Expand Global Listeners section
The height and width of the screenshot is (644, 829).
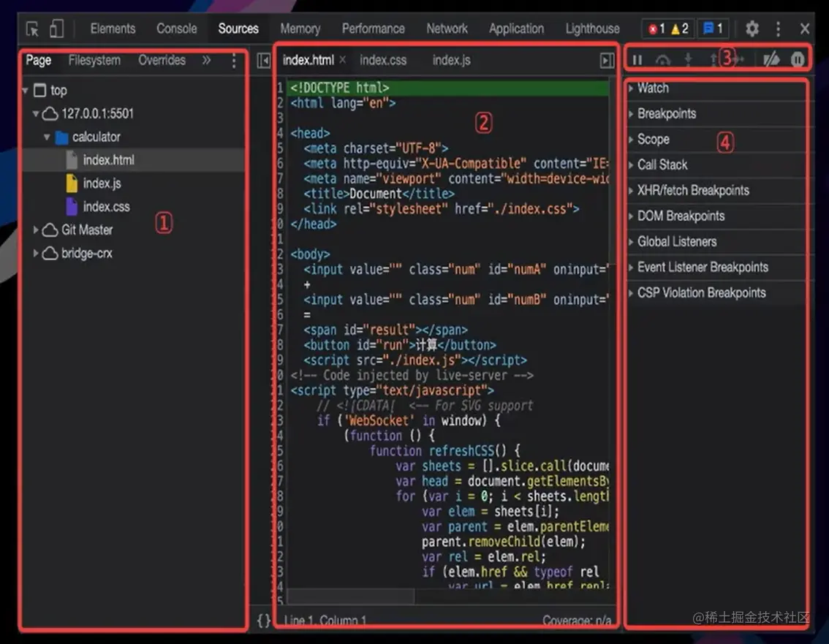click(716, 242)
